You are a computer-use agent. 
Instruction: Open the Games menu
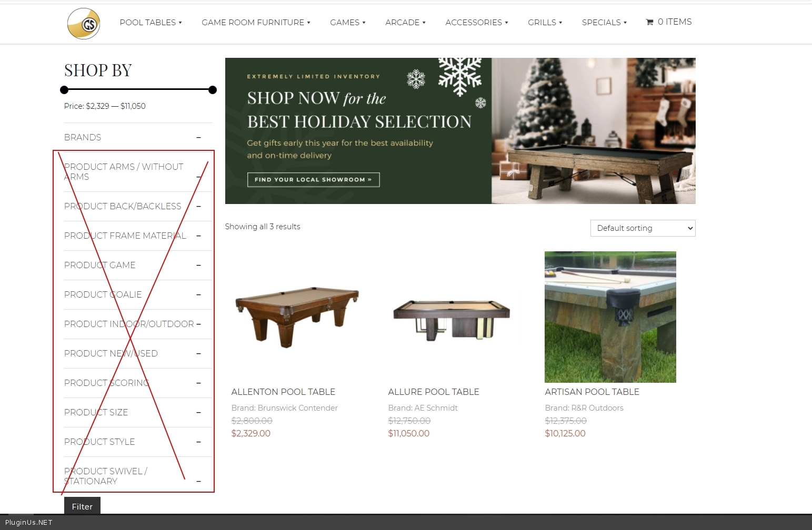347,23
